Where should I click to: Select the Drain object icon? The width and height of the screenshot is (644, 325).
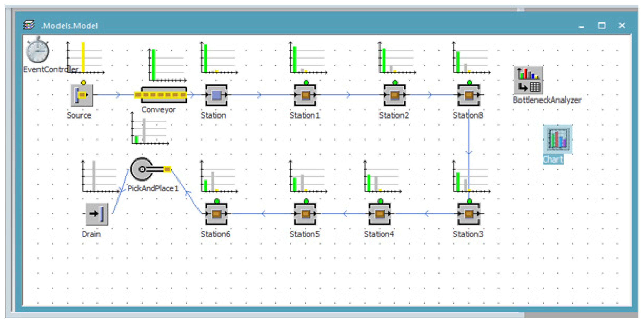click(97, 214)
